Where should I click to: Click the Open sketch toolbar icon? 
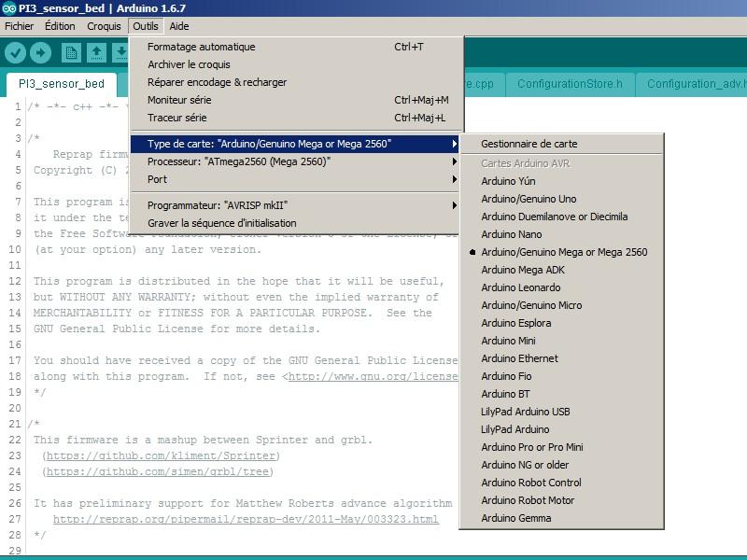coord(96,52)
